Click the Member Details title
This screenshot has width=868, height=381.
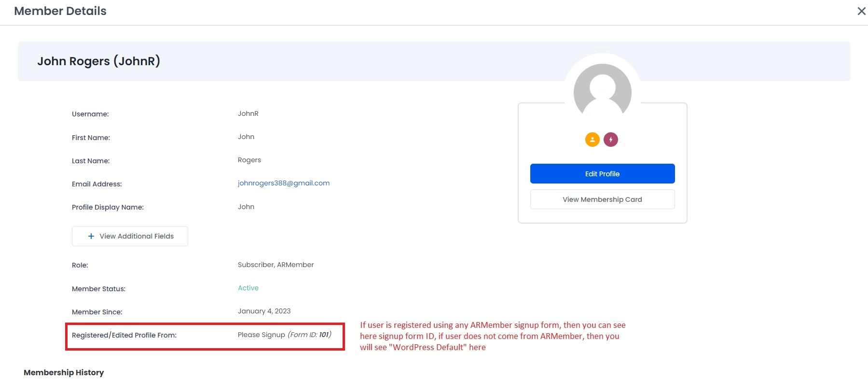(x=60, y=11)
